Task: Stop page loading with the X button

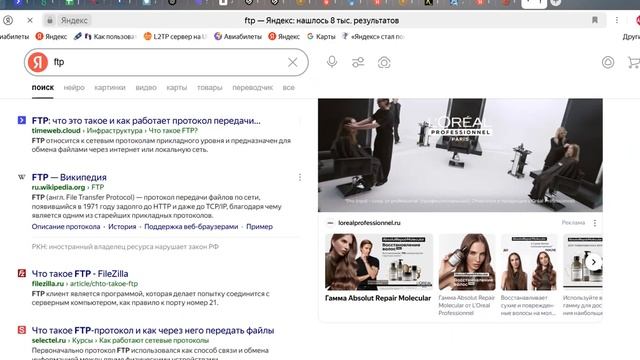Action: point(30,20)
